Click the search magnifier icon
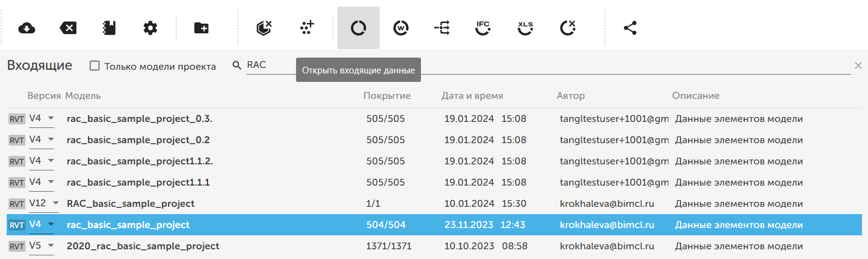 [x=237, y=66]
